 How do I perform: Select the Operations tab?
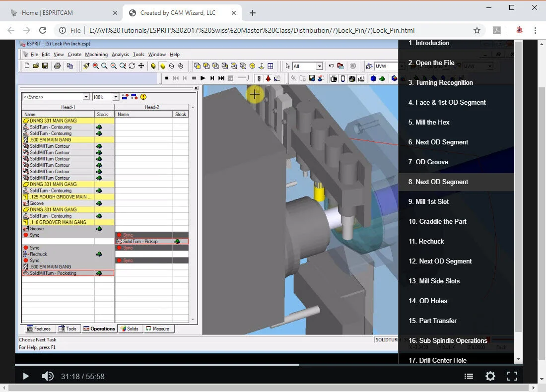(99, 328)
